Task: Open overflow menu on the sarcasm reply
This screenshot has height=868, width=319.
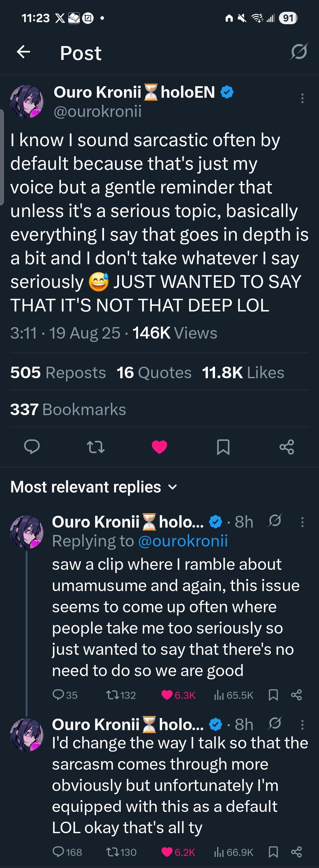Action: 302,725
